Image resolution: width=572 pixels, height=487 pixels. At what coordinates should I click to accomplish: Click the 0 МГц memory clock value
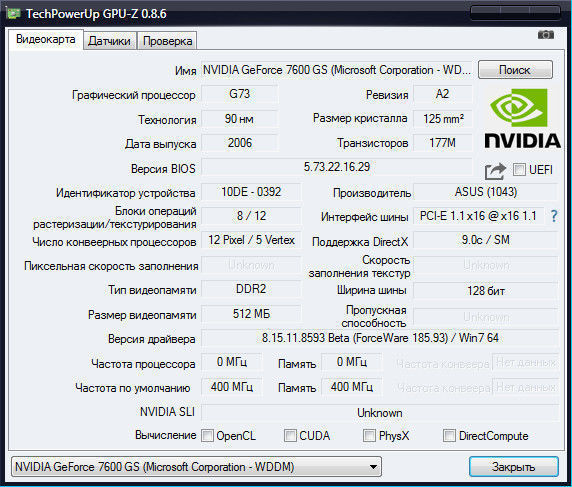(x=352, y=362)
